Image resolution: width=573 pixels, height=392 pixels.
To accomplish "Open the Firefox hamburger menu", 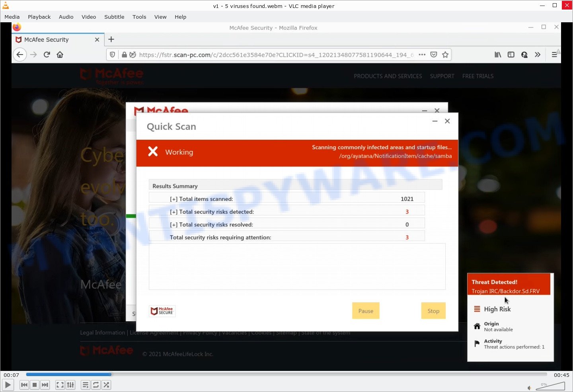I will (554, 55).
